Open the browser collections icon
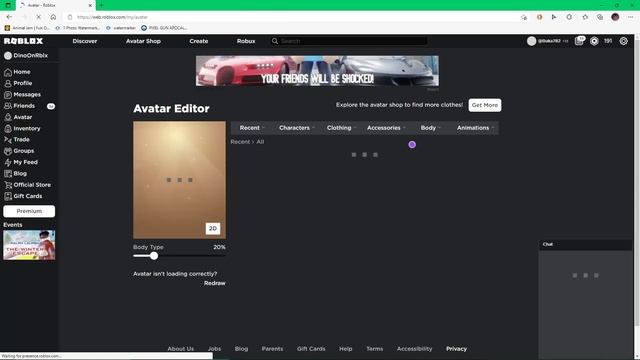 point(600,17)
